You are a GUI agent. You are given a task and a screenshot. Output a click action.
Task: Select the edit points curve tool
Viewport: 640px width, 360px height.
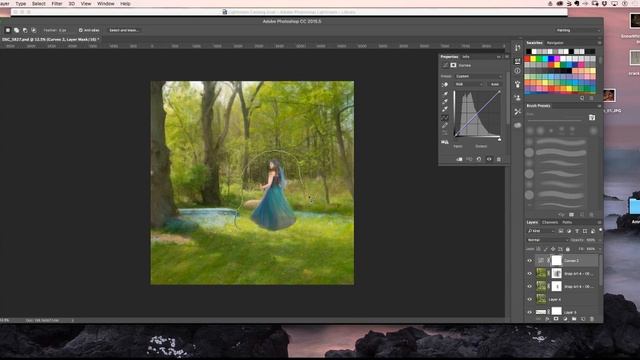click(x=445, y=118)
